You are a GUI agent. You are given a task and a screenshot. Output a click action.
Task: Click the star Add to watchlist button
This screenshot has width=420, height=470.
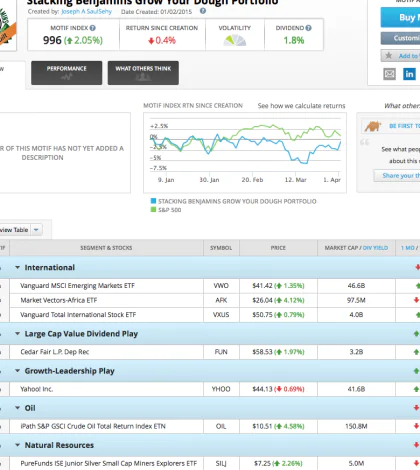(x=400, y=56)
